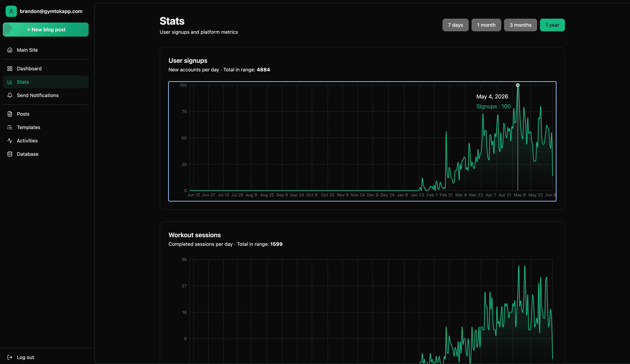Select the 1 year range
Screen dimensions: 630x364
click(x=552, y=25)
